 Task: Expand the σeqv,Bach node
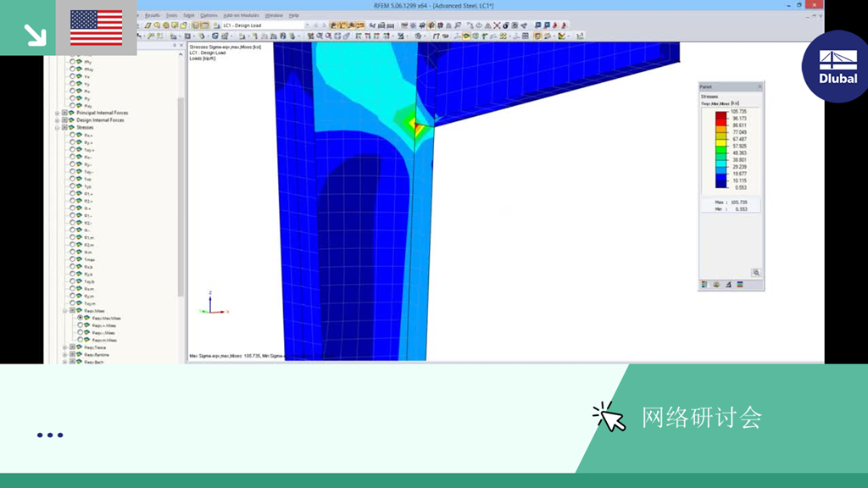pos(64,362)
